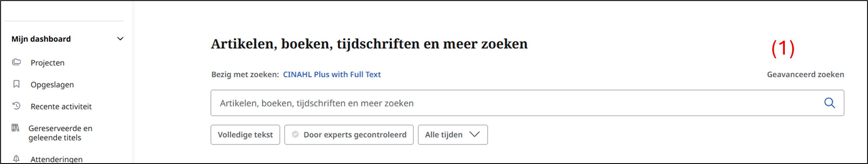
Task: Click the Recente activiteit history icon
Action: (16, 106)
